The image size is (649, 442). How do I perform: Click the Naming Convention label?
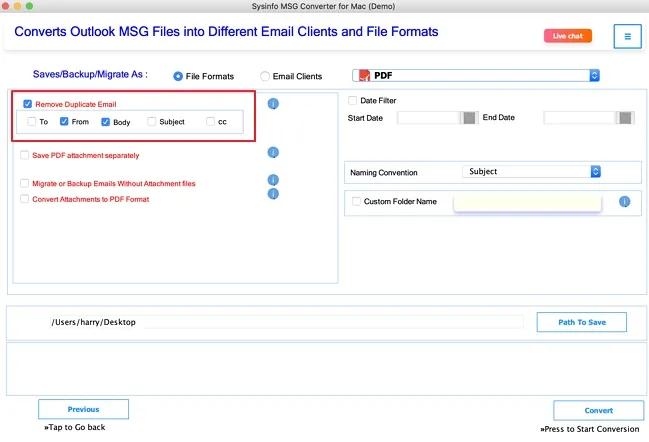(x=384, y=173)
